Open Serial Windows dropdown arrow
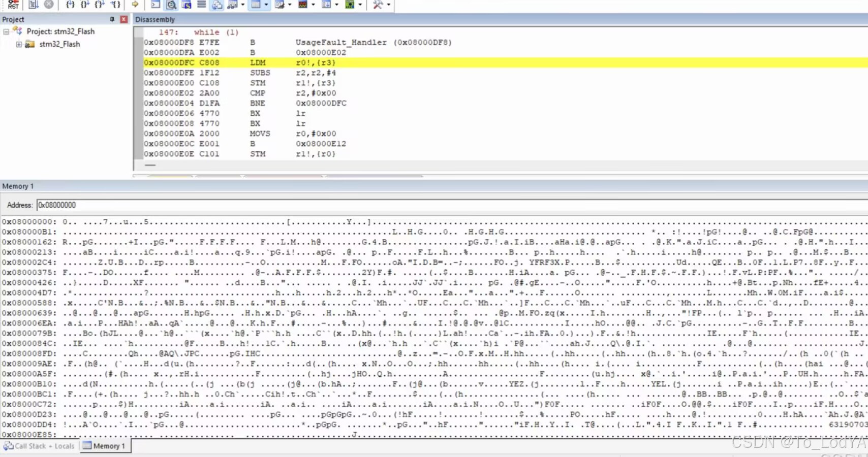The width and height of the screenshot is (868, 457). point(290,5)
